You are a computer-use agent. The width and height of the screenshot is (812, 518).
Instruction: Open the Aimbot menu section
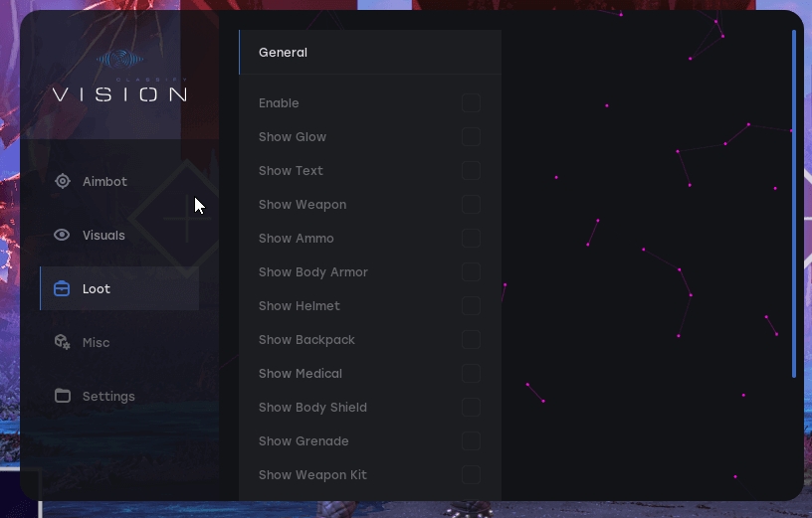click(x=119, y=181)
